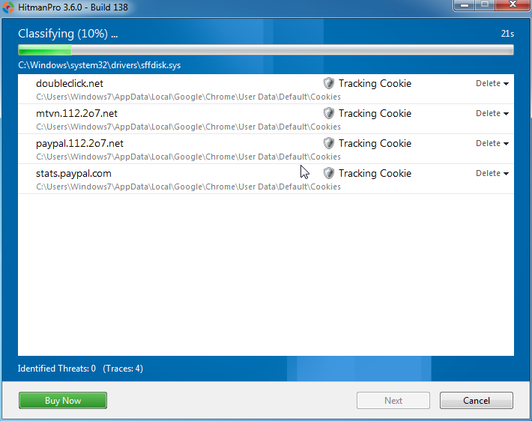Open Delete dropdown for doubleclick.net
The image size is (532, 421).
492,83
